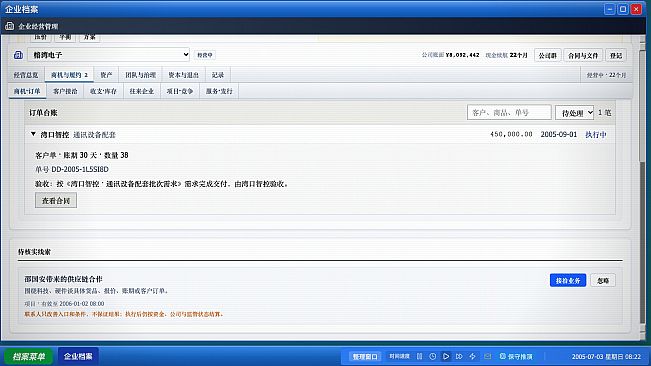The width and height of the screenshot is (651, 366).
Task: Click the 待核实线索 section heading
Action: coord(34,252)
